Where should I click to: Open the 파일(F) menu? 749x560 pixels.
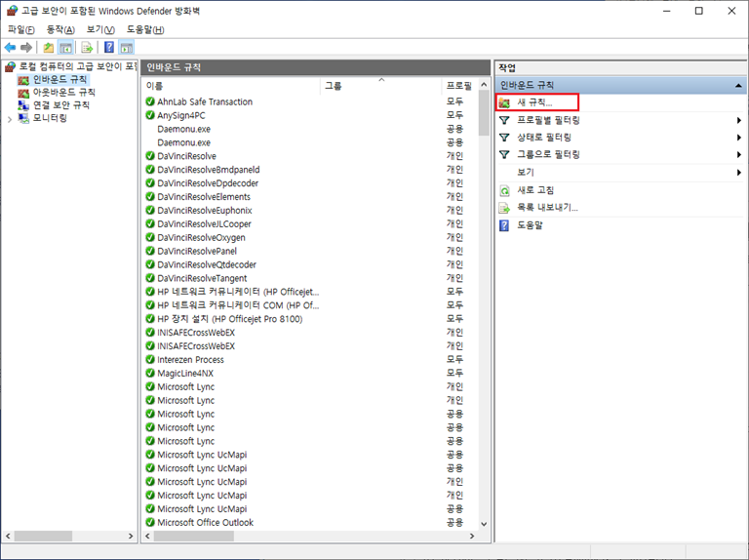pyautogui.click(x=21, y=29)
